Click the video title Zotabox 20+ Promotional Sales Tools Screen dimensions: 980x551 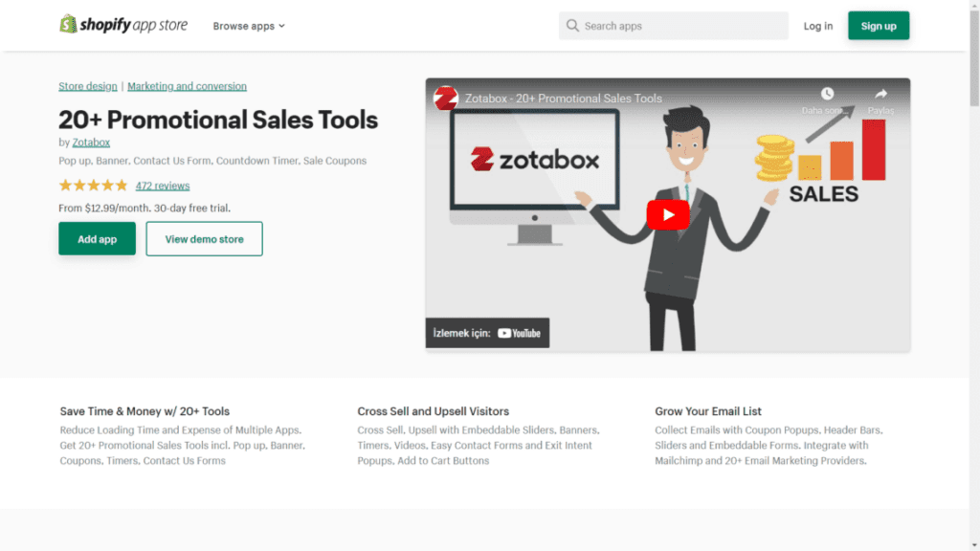[566, 97]
